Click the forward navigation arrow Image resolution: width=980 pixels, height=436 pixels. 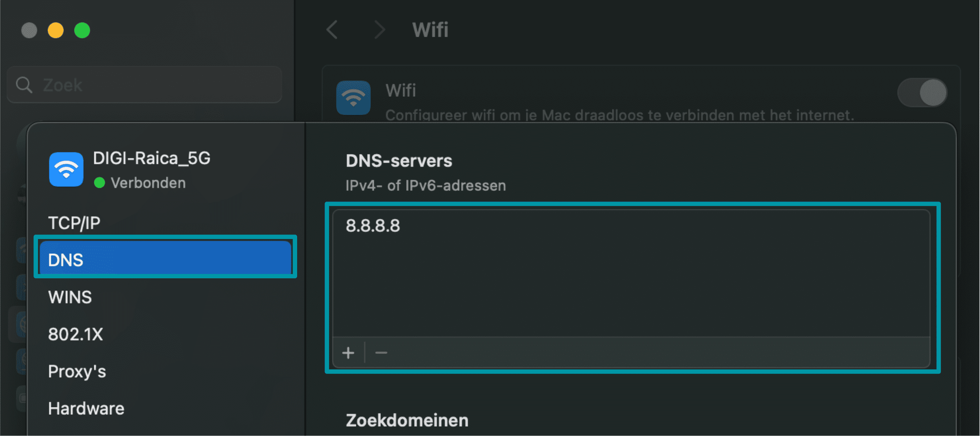click(379, 29)
